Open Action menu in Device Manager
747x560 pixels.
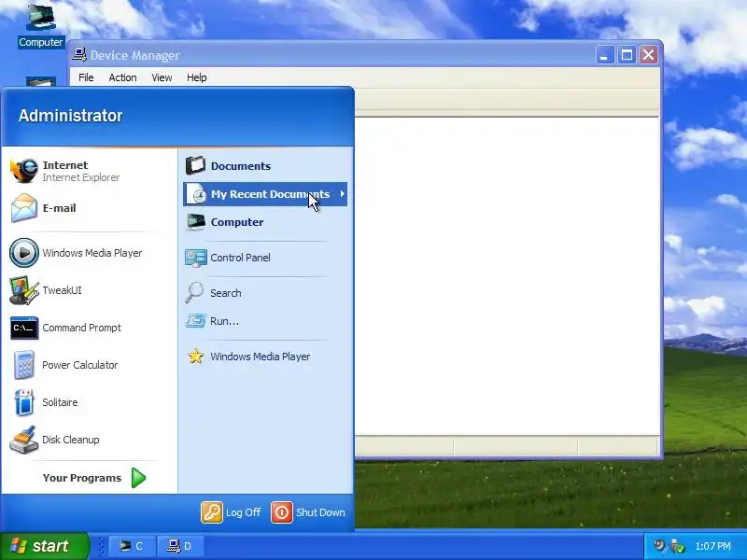click(x=122, y=77)
